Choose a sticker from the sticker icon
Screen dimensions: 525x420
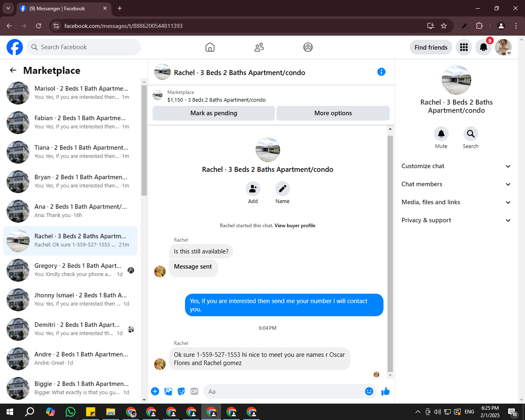point(181,391)
